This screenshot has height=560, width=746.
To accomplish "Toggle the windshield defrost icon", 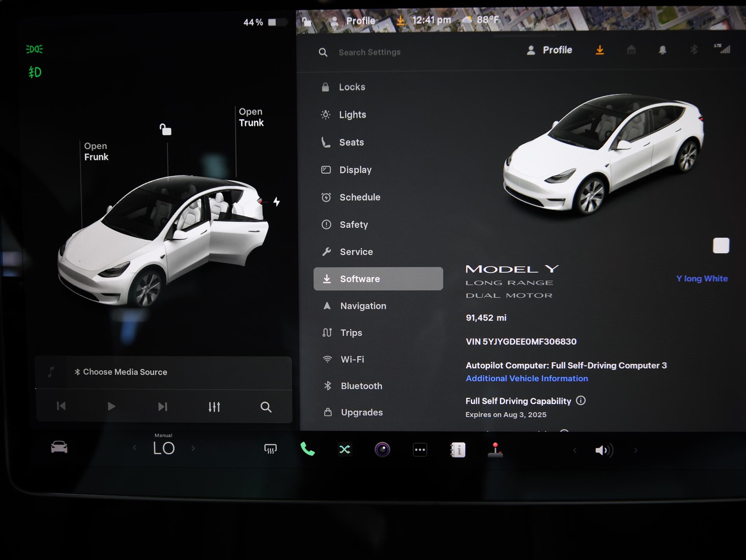I will pos(270,449).
